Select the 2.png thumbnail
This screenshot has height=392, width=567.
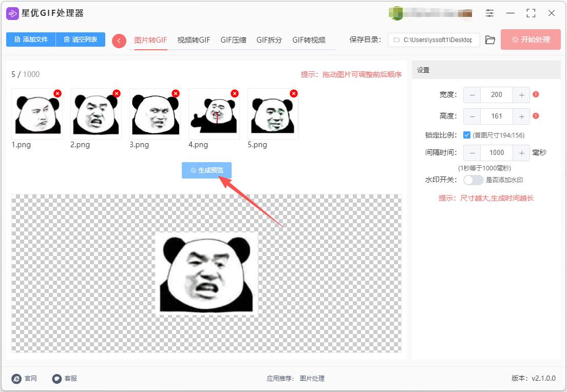96,114
